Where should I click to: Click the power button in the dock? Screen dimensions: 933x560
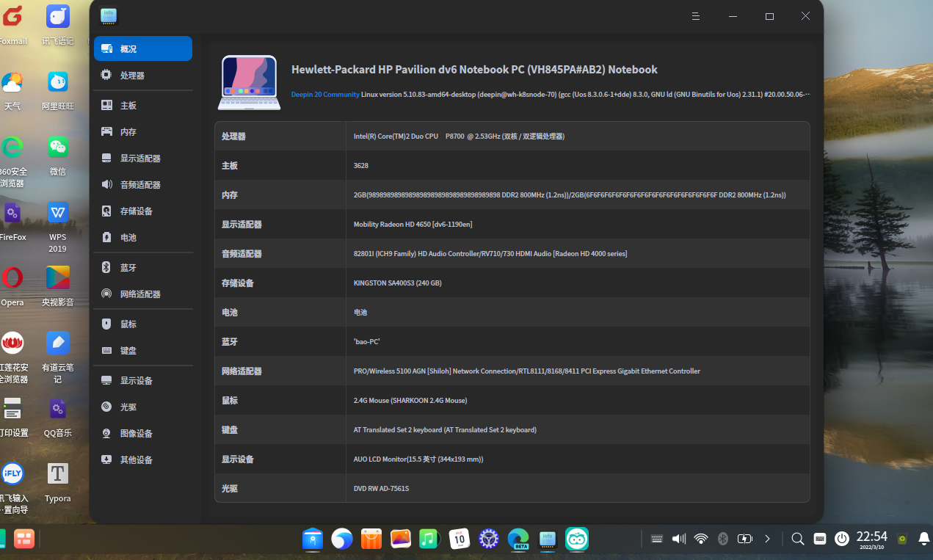(x=842, y=539)
